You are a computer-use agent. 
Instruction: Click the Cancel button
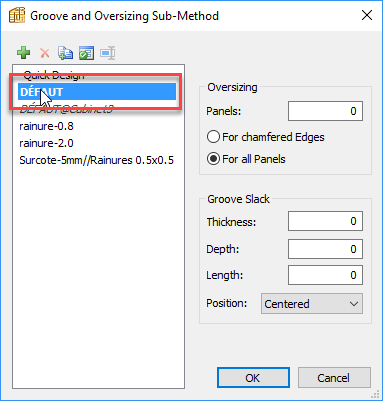coord(334,378)
